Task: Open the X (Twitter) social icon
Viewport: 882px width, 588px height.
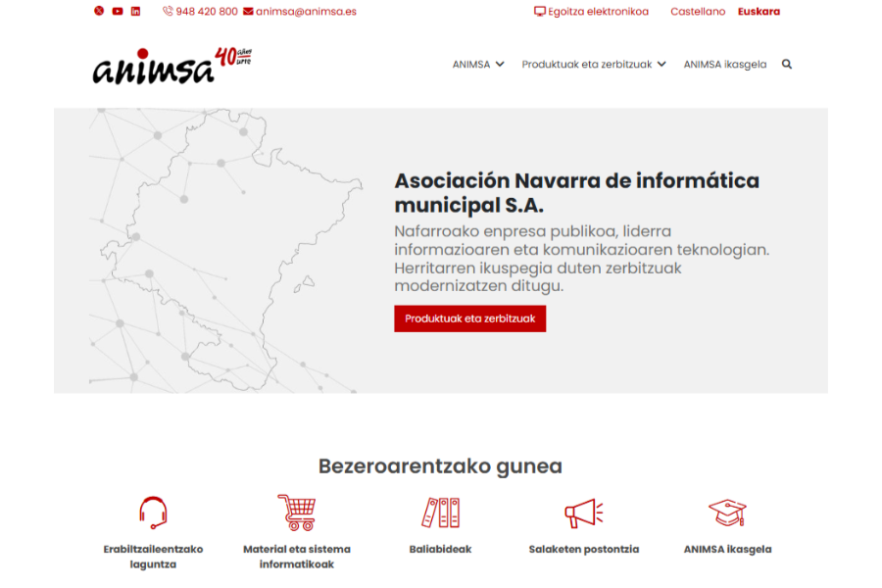Action: click(99, 11)
